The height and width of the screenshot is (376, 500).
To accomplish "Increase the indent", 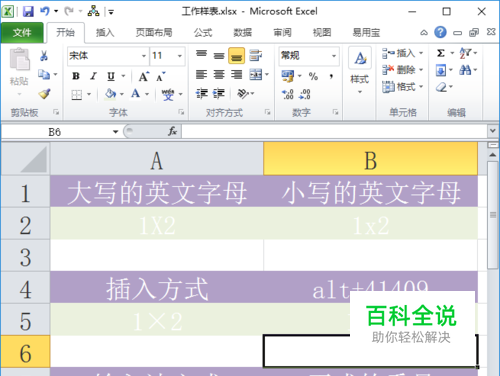I will 219,94.
